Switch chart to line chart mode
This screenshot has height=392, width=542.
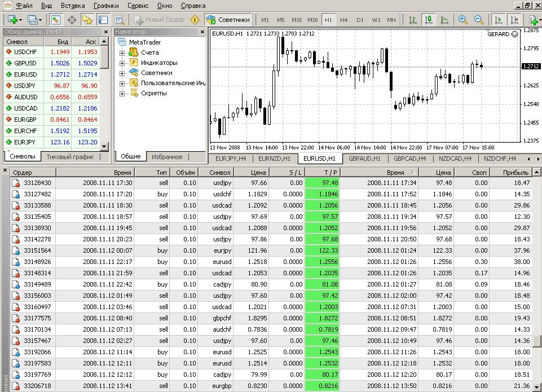point(444,20)
